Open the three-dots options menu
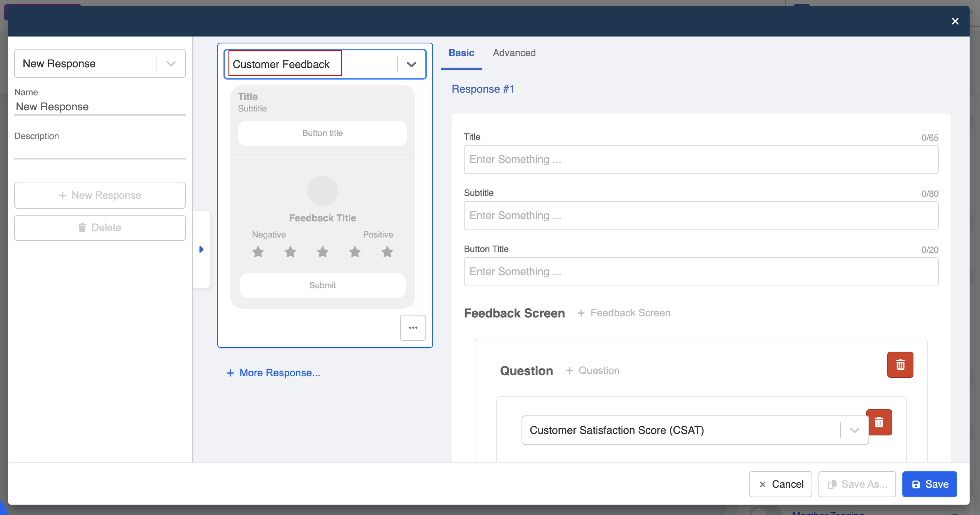980x515 pixels. tap(413, 328)
